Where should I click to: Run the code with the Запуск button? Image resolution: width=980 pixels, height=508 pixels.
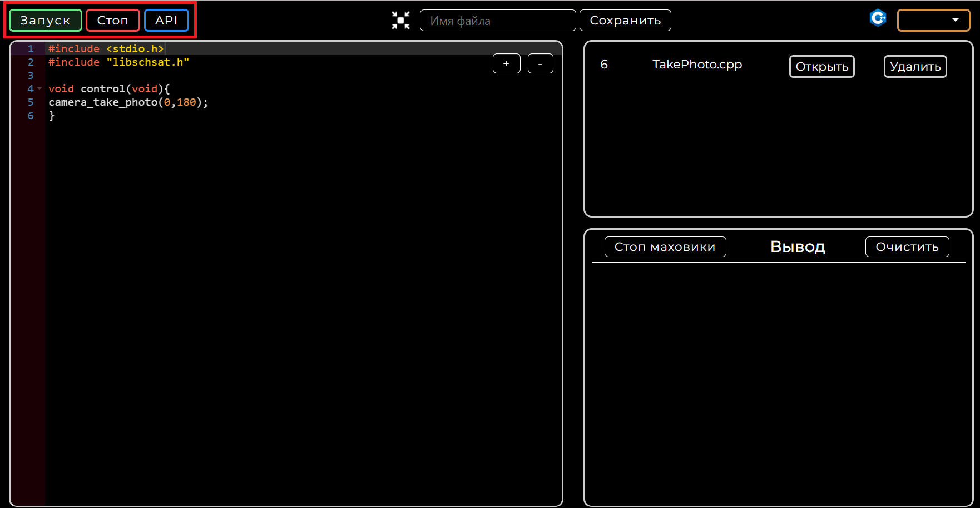click(45, 19)
